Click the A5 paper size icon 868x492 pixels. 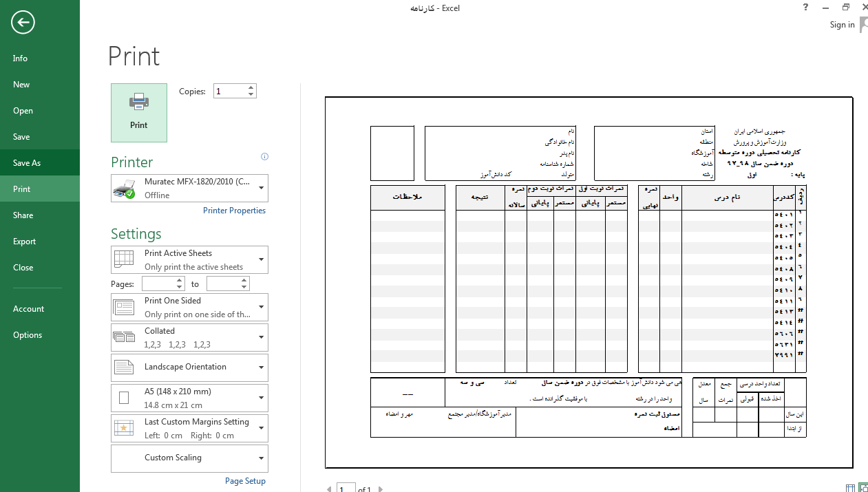coord(124,398)
